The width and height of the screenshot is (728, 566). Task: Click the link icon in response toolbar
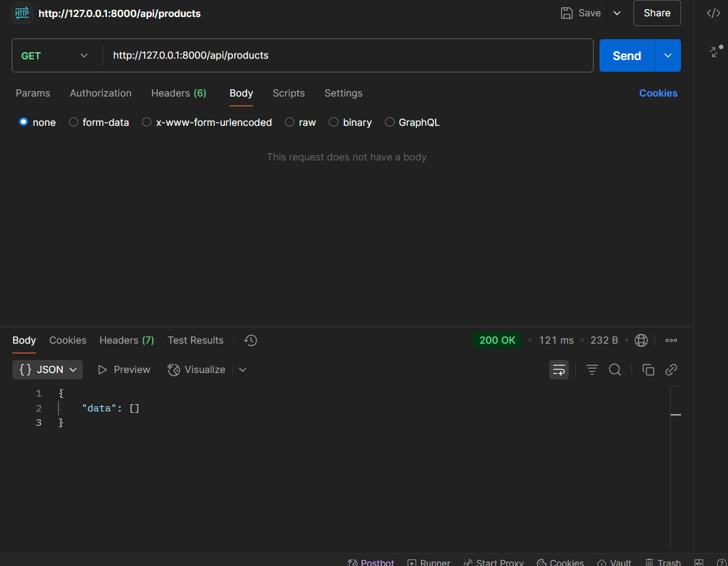pyautogui.click(x=671, y=370)
